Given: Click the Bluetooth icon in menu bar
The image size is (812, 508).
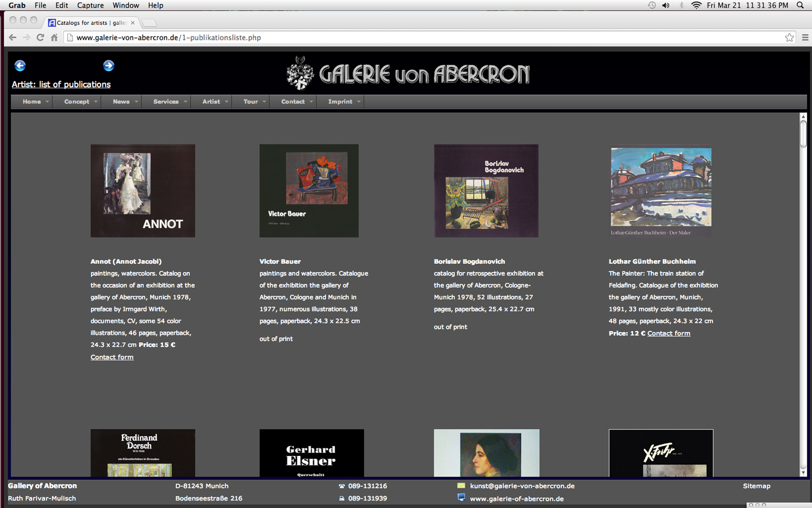Looking at the screenshot, I should click(x=682, y=5).
